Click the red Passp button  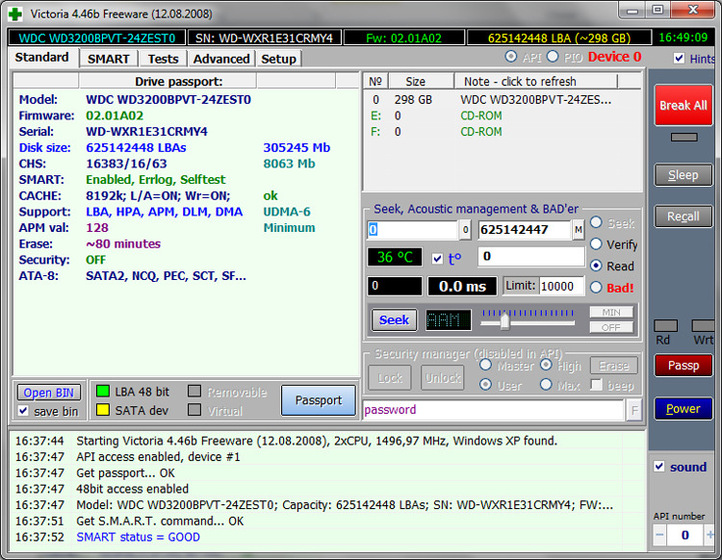click(x=683, y=365)
